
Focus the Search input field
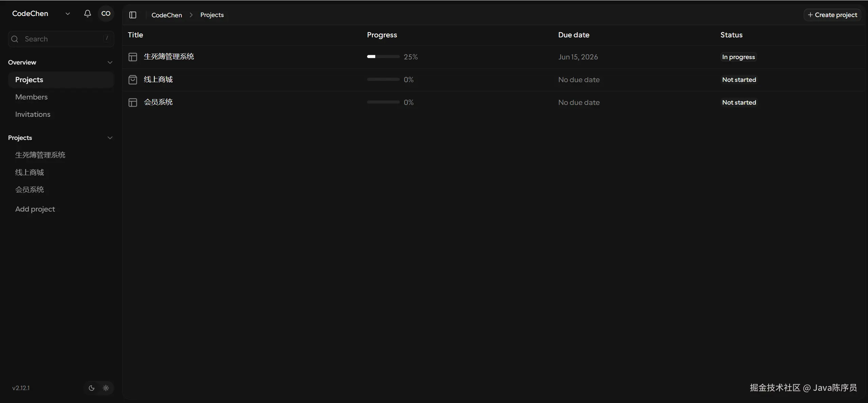tap(61, 39)
